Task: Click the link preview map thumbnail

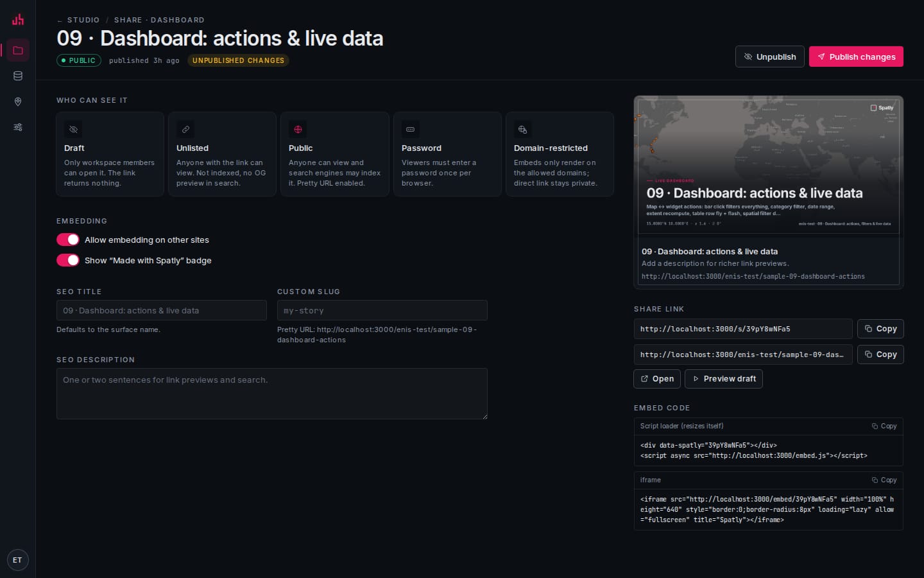Action: click(x=769, y=167)
